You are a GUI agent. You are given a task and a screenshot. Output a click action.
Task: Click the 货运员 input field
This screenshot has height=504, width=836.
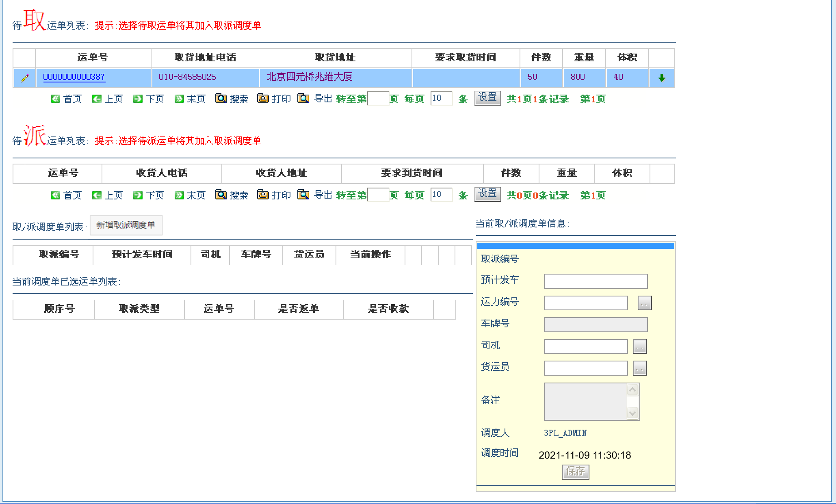coord(586,368)
